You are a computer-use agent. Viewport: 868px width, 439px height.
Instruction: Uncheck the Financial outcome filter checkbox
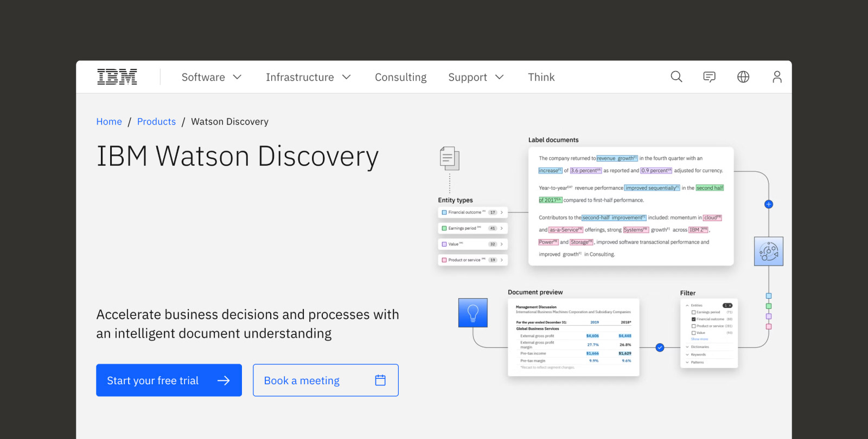693,319
